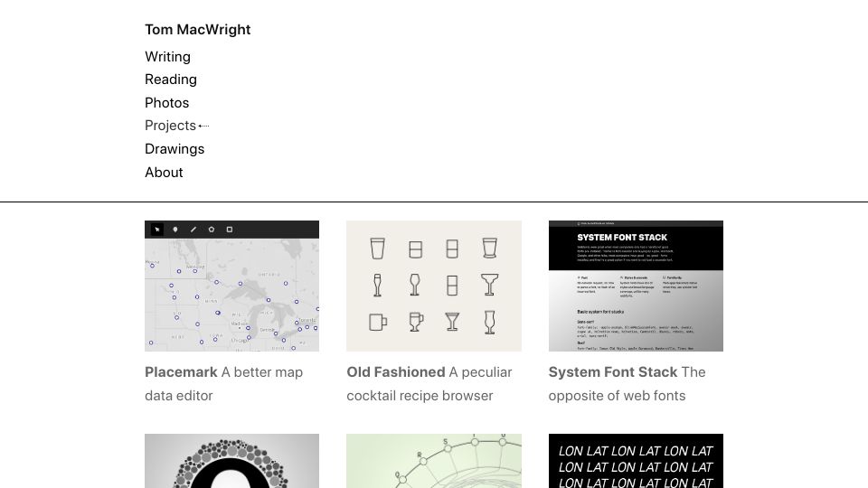Open the Photos section
Screen dimensions: 868x488
coord(167,103)
